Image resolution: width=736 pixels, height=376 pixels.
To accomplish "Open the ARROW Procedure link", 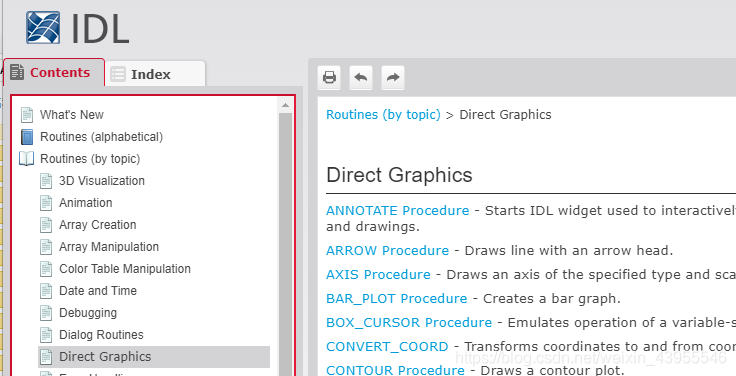I will pos(387,251).
